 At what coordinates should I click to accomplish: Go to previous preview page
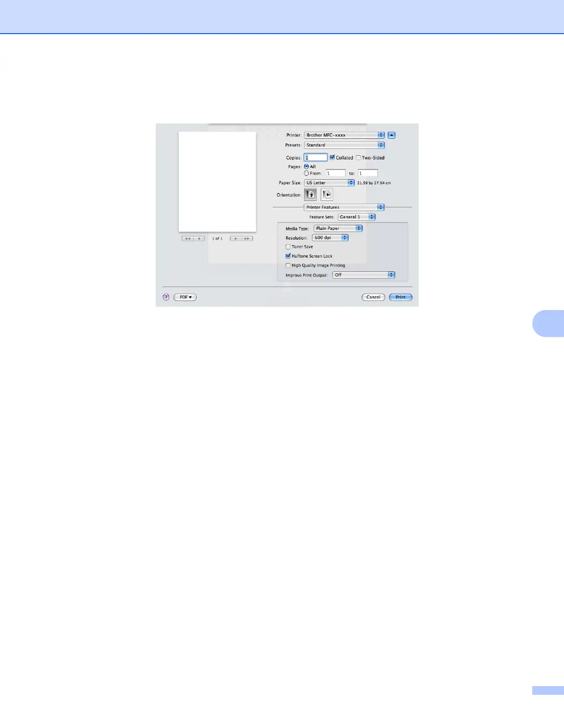click(x=199, y=239)
